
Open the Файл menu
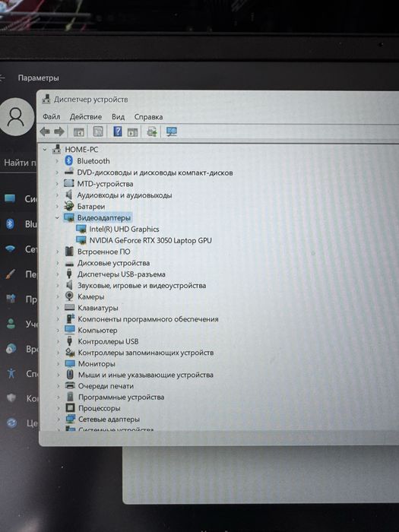[x=51, y=117]
